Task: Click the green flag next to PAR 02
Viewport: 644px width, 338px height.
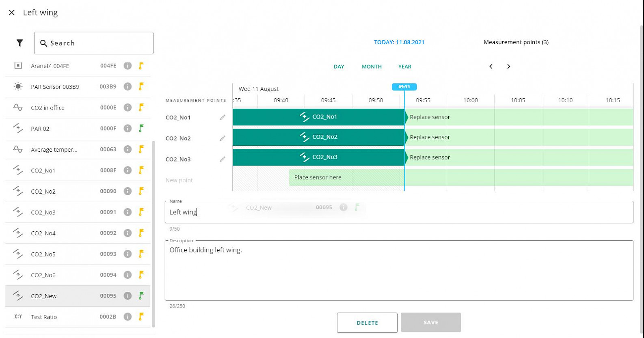Action: point(141,128)
